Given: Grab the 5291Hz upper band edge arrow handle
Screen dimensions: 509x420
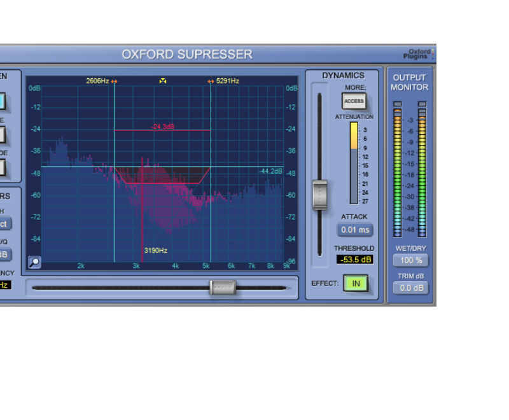Looking at the screenshot, I should (211, 81).
